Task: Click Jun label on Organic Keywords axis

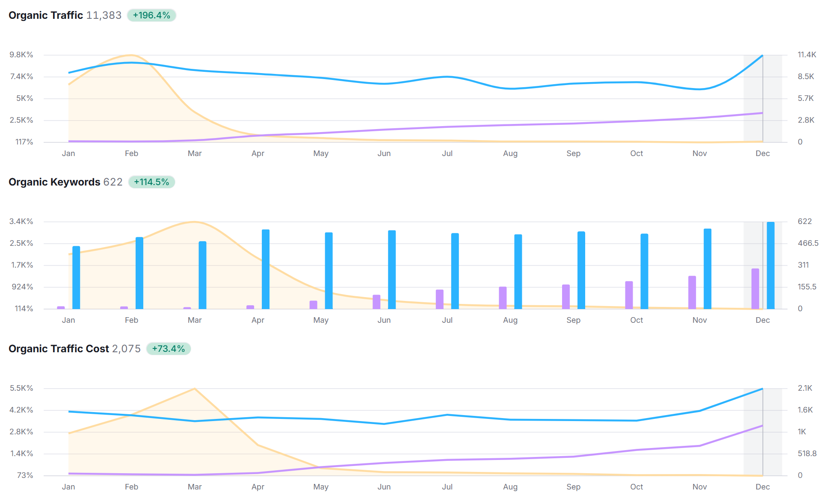Action: (384, 320)
